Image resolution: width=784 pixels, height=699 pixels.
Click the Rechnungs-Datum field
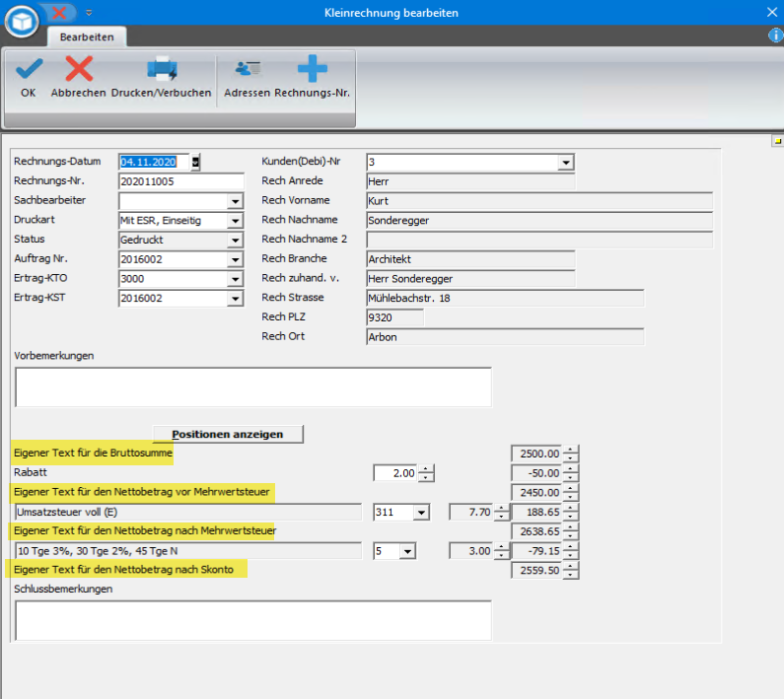154,162
